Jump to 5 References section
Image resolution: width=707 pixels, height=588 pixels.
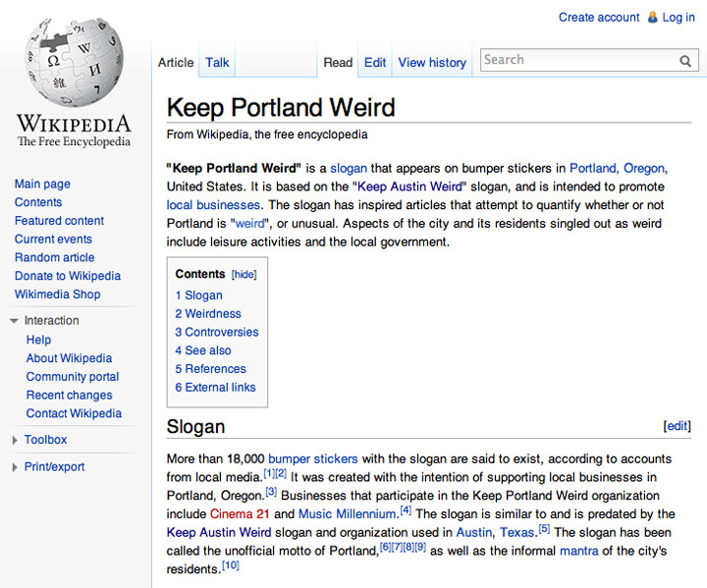point(210,369)
